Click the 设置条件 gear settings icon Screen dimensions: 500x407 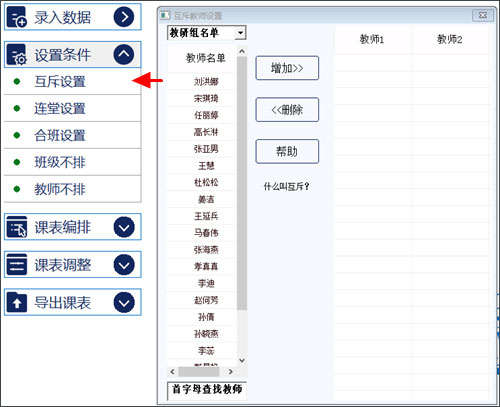point(17,55)
